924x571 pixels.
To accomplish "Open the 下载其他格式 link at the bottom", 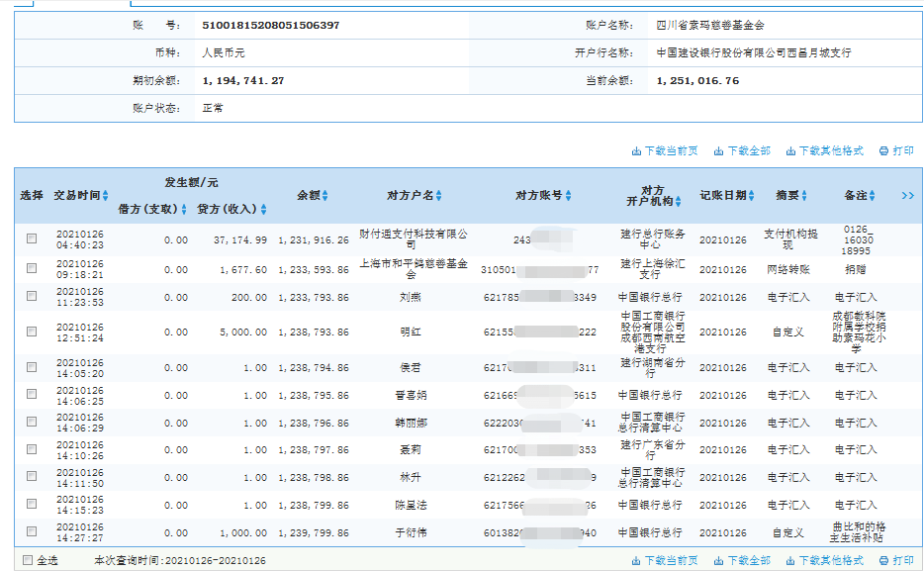I will point(831,561).
